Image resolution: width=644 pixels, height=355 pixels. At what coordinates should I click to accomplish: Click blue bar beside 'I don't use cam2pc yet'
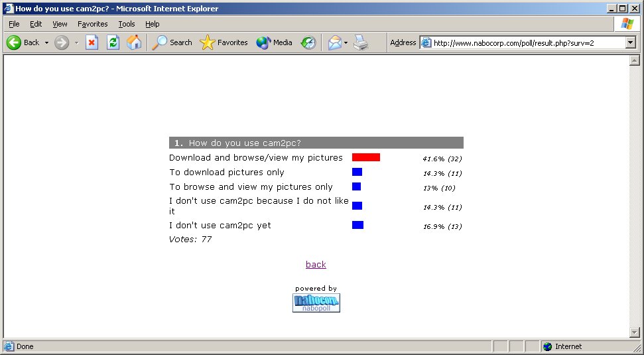point(357,225)
